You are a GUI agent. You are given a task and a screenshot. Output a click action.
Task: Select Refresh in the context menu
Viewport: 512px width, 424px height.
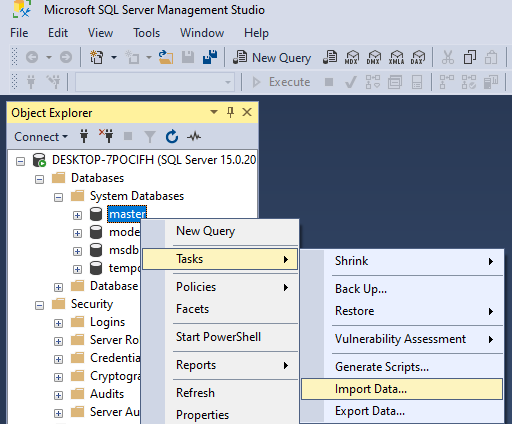pos(220,393)
